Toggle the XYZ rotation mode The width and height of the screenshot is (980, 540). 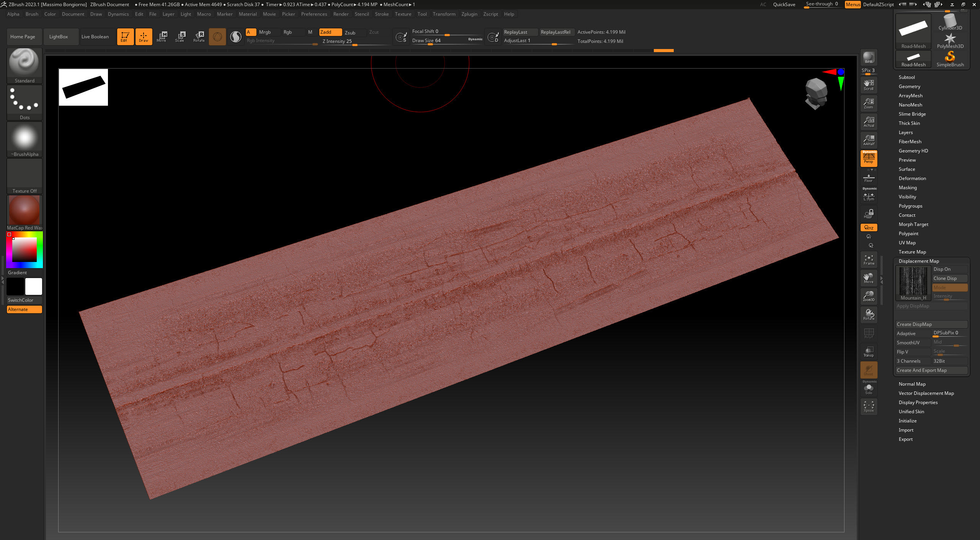869,227
